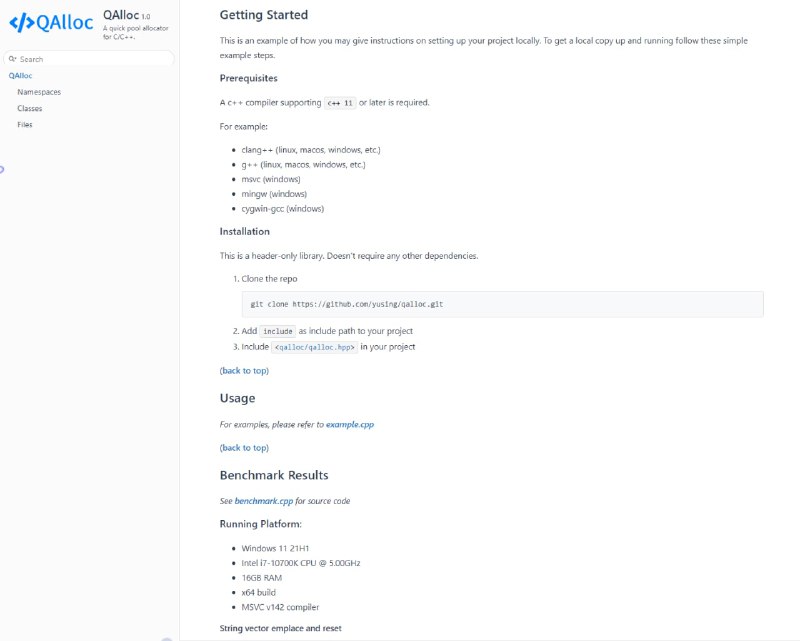Click the git clone command code block
The height and width of the screenshot is (641, 800).
pyautogui.click(x=503, y=304)
